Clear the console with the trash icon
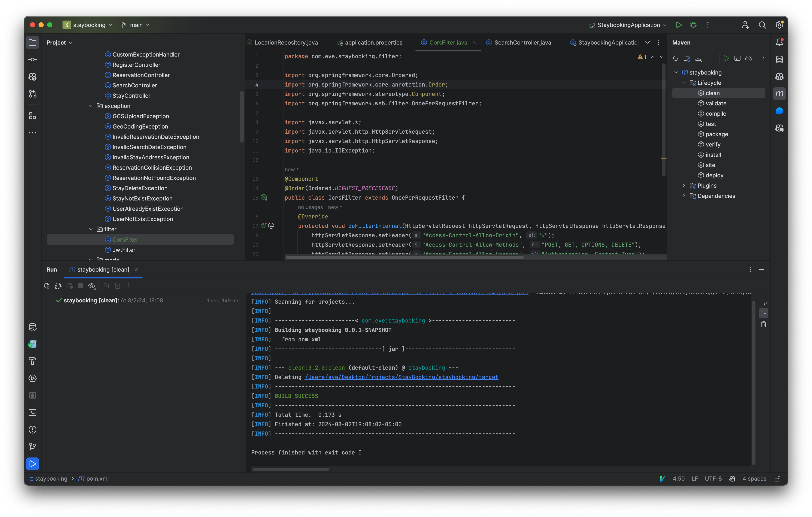The image size is (812, 517). 763,324
